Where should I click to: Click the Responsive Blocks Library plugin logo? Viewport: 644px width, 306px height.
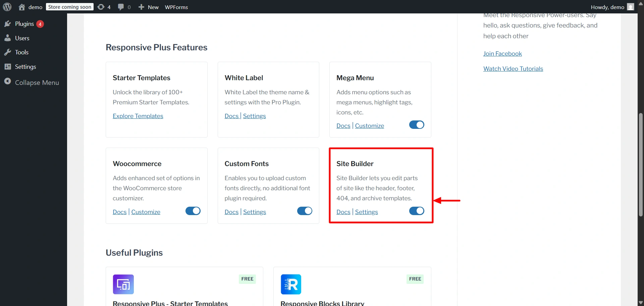[x=291, y=284]
